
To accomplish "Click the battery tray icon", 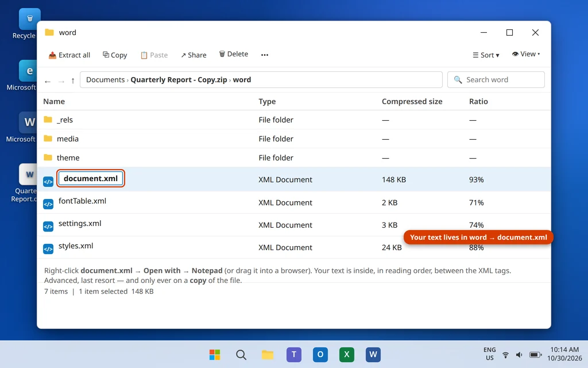I will 535,354.
